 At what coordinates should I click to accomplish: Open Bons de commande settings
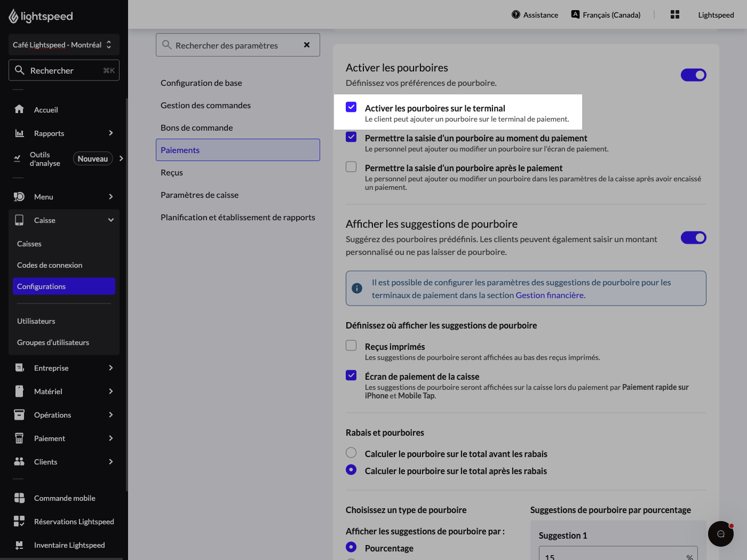[x=238, y=127]
